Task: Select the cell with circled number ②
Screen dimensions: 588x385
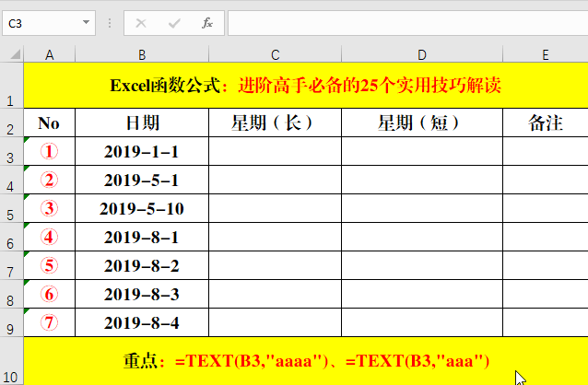Action: (x=50, y=180)
